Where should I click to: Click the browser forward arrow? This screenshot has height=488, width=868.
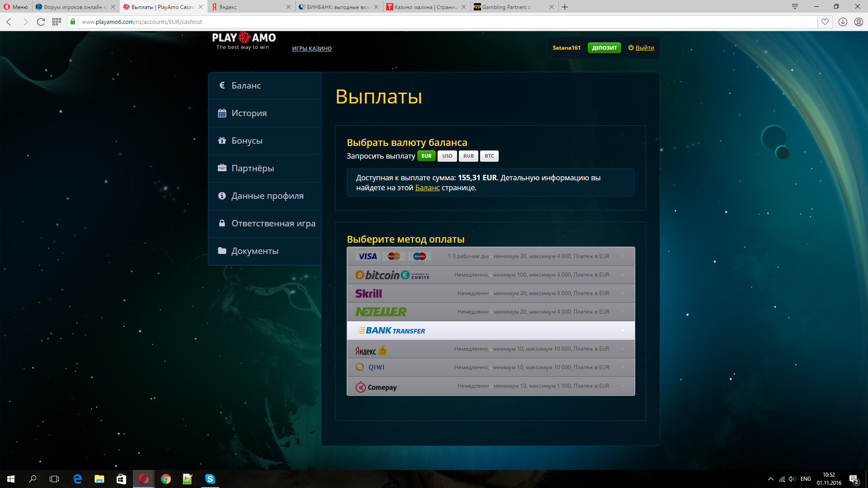pyautogui.click(x=25, y=22)
